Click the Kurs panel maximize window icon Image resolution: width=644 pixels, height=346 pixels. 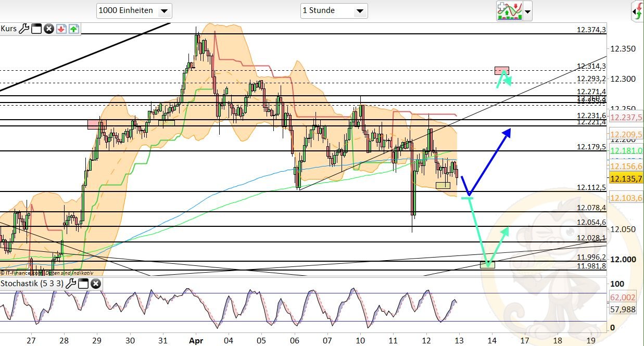point(36,29)
